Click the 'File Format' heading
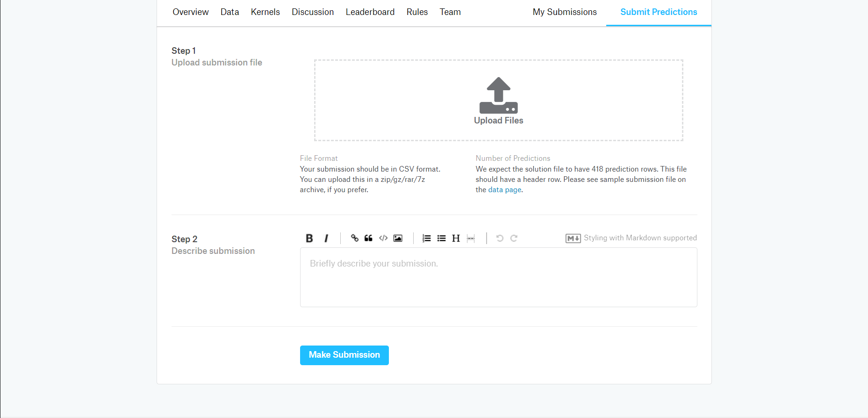The height and width of the screenshot is (418, 868). (319, 159)
